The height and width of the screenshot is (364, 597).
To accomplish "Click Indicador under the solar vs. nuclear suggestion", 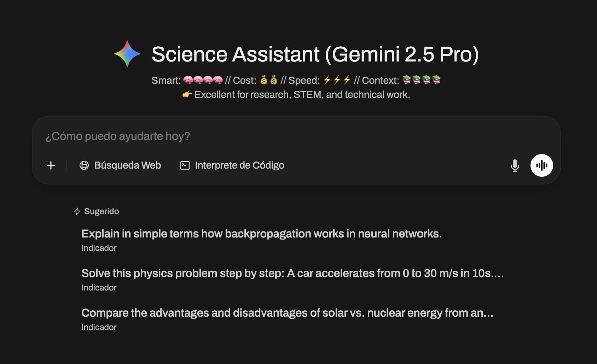I will point(99,327).
